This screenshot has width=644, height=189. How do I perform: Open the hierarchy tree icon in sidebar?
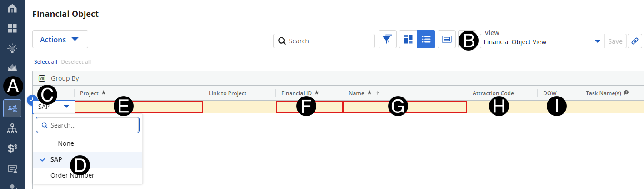(x=12, y=129)
